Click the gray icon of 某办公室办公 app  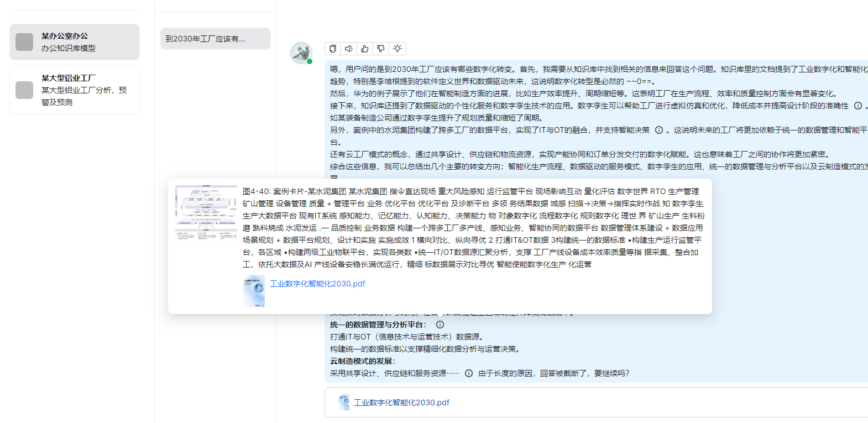click(24, 42)
